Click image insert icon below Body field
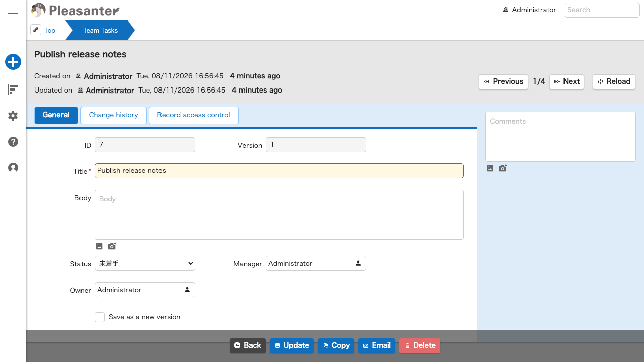The width and height of the screenshot is (644, 362). point(99,246)
